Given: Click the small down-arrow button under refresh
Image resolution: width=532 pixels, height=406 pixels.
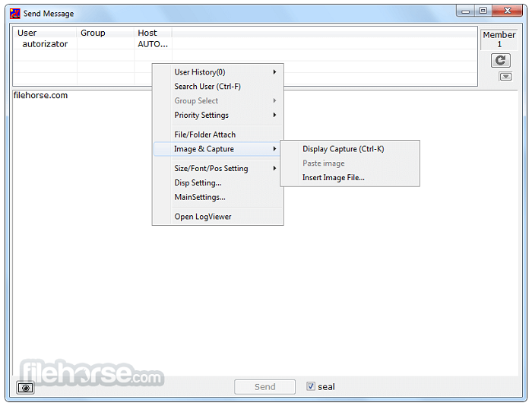Looking at the screenshot, I should (505, 76).
